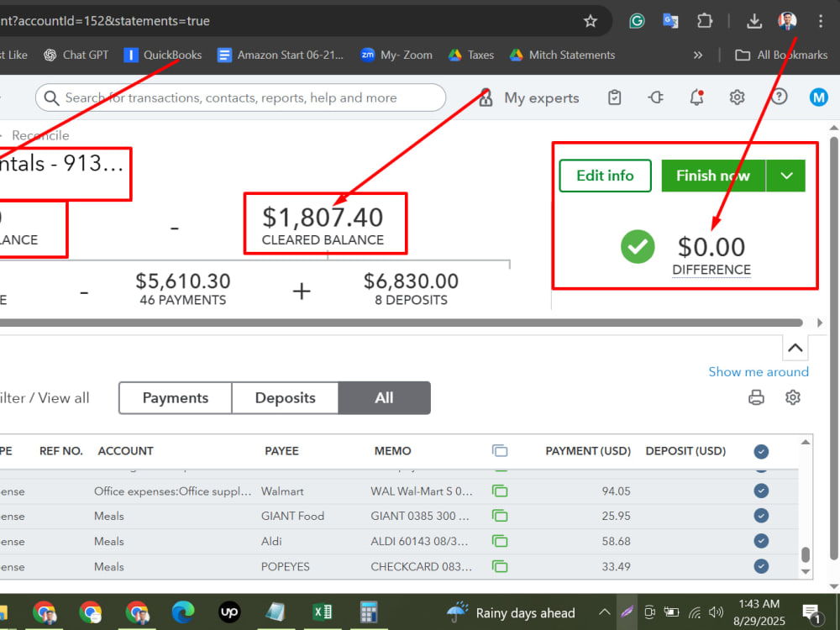Collapse the summary with the up chevron
Viewport: 840px width, 630px height.
[795, 349]
